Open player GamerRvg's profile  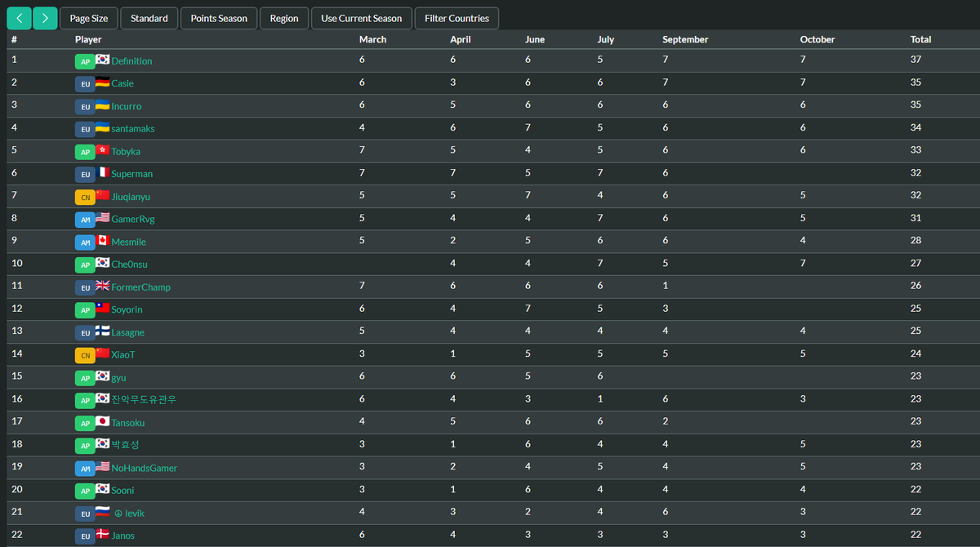point(133,219)
